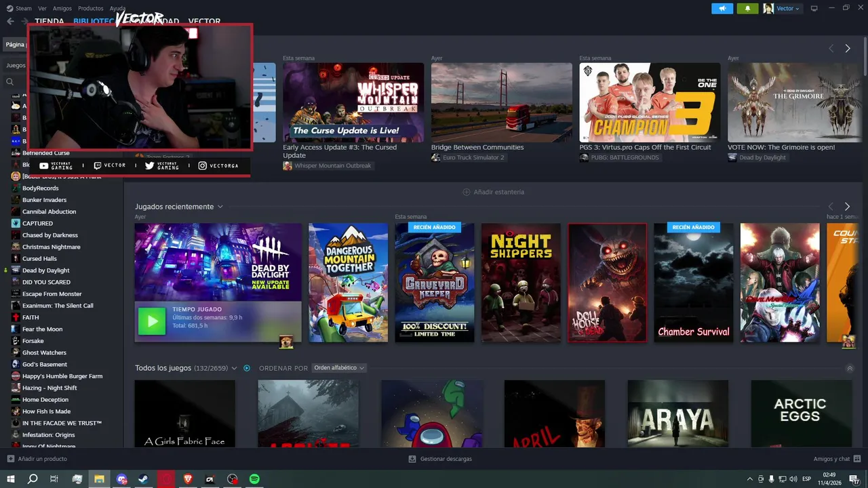
Task: Open the A Girls Fabric Face cover
Action: 184,413
